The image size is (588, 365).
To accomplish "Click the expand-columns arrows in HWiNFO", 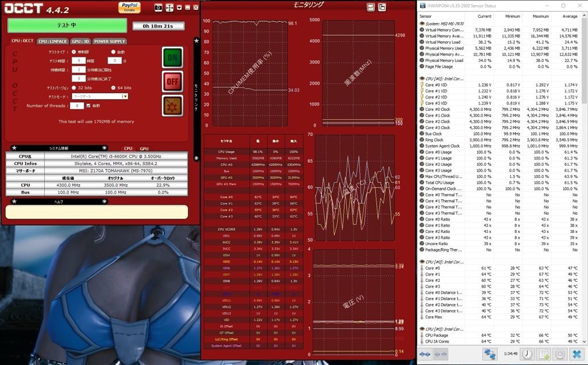I will click(x=425, y=354).
